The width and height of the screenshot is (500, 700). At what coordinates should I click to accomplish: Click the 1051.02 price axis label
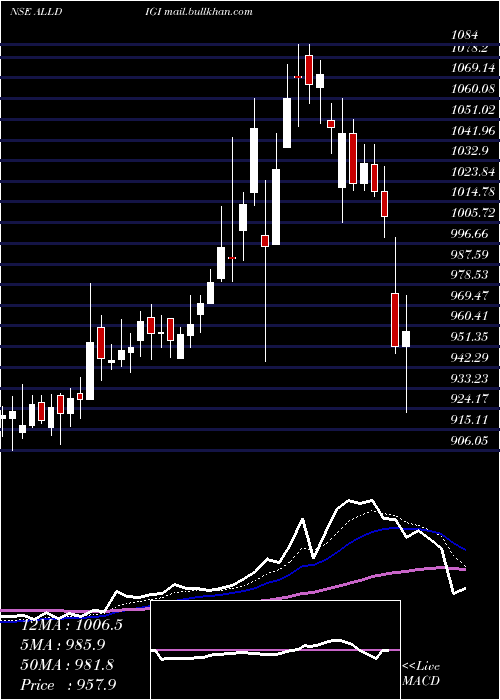click(x=473, y=110)
